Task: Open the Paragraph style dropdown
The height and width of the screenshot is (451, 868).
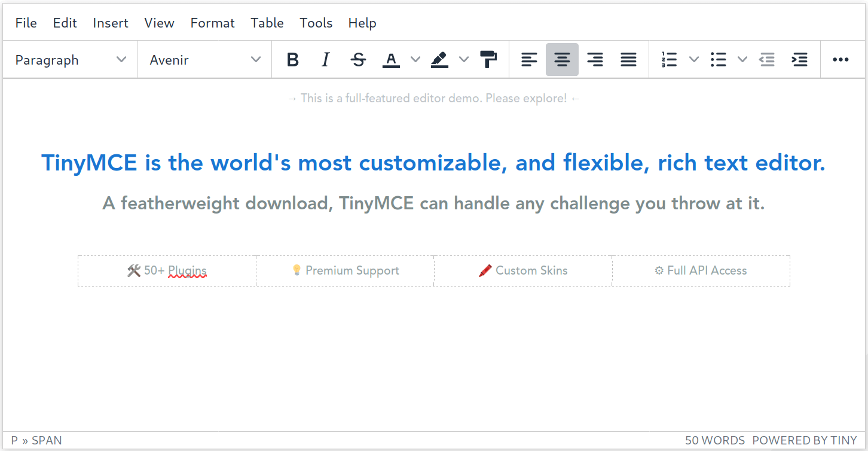Action: pyautogui.click(x=71, y=59)
